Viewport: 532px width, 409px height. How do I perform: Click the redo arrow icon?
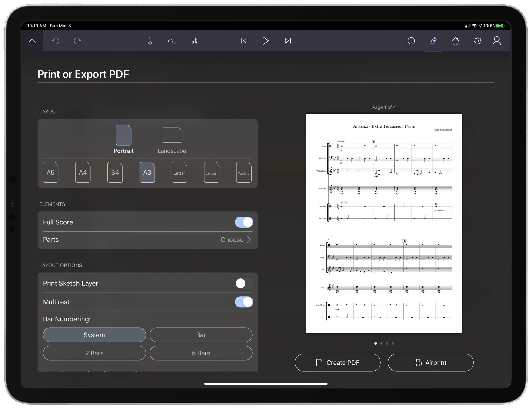(77, 41)
